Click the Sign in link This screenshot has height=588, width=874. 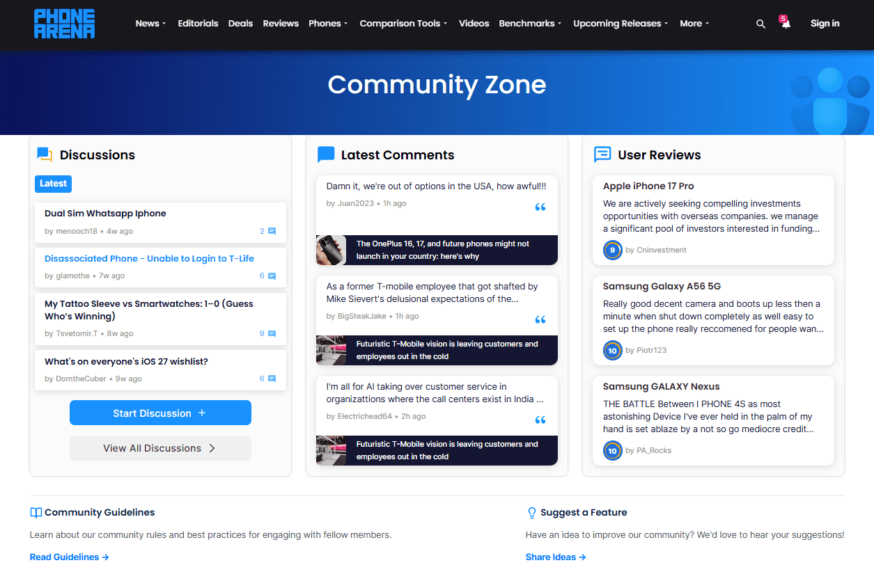coord(825,24)
